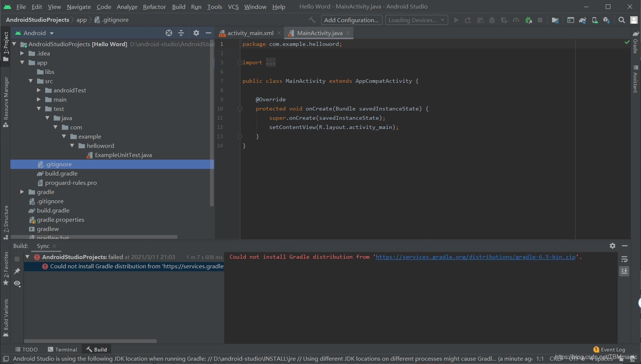Toggle the Resource Manager tool window
Viewport: 641px width, 364px height.
pyautogui.click(x=6, y=102)
